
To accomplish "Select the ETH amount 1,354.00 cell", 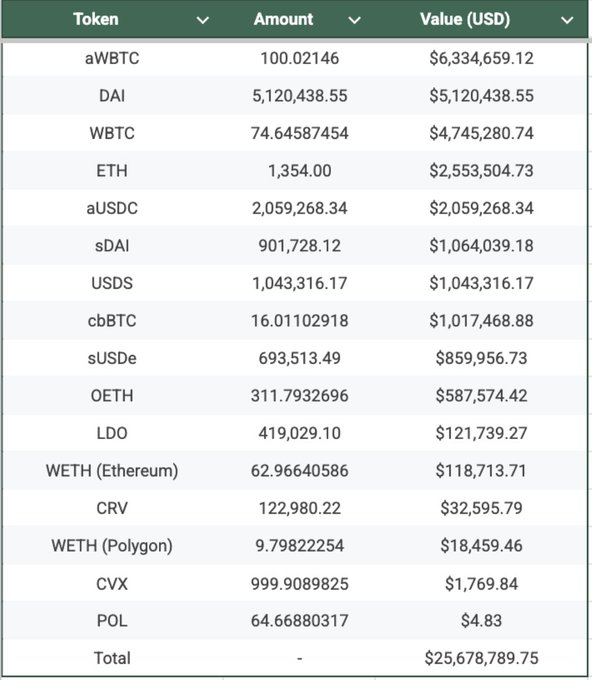I will (x=299, y=171).
